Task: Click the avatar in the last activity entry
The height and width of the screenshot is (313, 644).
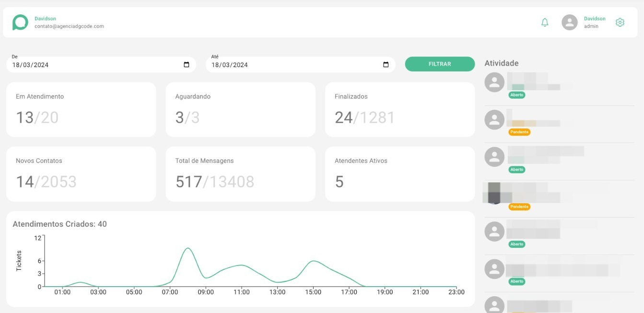Action: tap(494, 304)
